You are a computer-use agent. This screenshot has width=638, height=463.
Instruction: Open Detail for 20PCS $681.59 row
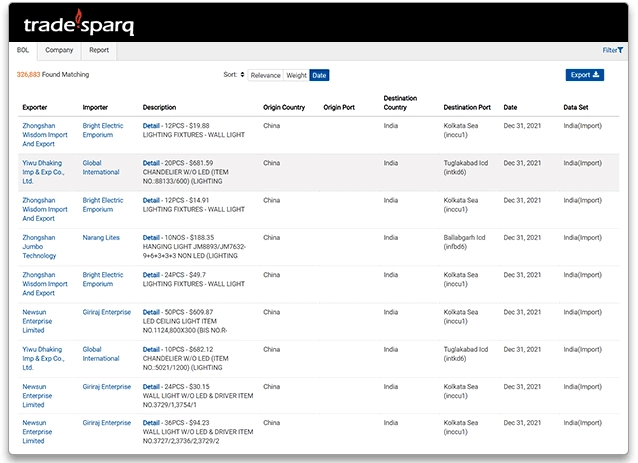[x=151, y=163]
